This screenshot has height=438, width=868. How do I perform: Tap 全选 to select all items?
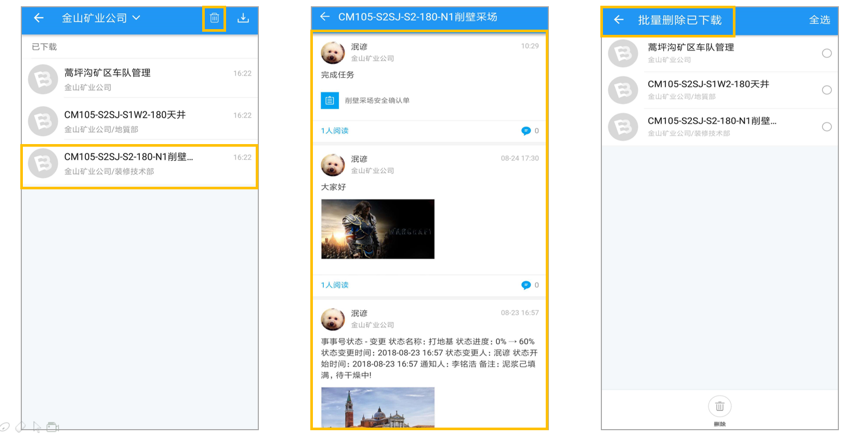coord(820,20)
